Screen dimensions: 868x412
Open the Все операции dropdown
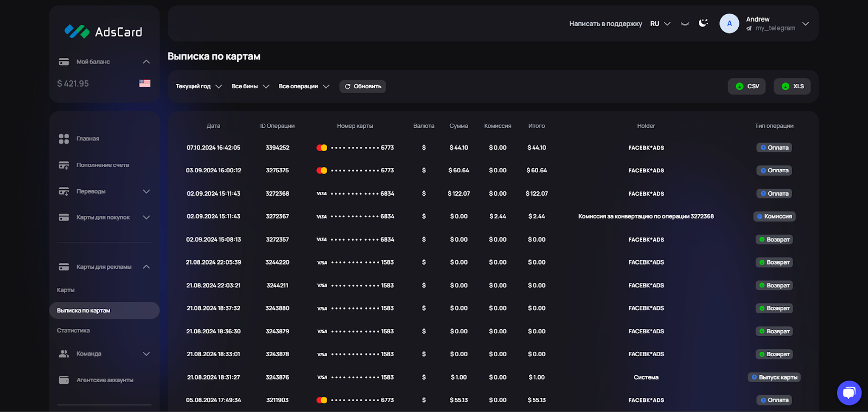304,86
